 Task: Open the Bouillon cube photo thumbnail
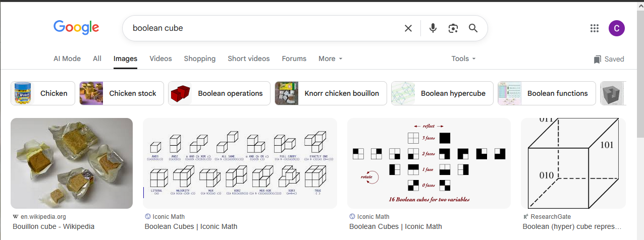tap(72, 163)
